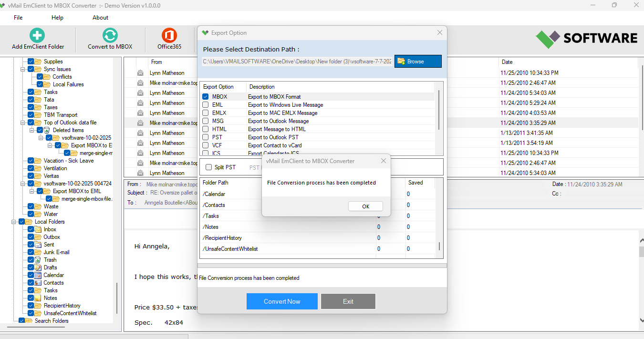Tick the HTML export option
The width and height of the screenshot is (644, 339).
[x=205, y=129]
